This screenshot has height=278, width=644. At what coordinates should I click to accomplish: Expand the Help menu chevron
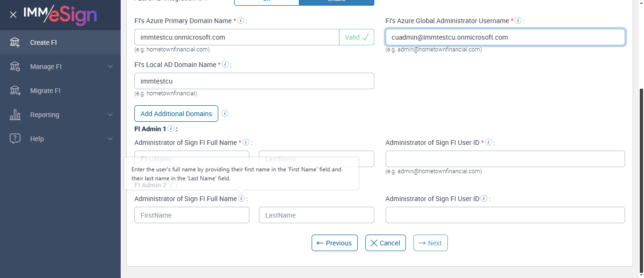point(110,139)
